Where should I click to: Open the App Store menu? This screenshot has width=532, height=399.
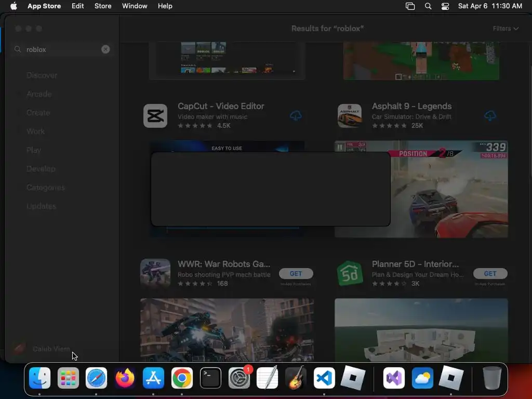[44, 6]
